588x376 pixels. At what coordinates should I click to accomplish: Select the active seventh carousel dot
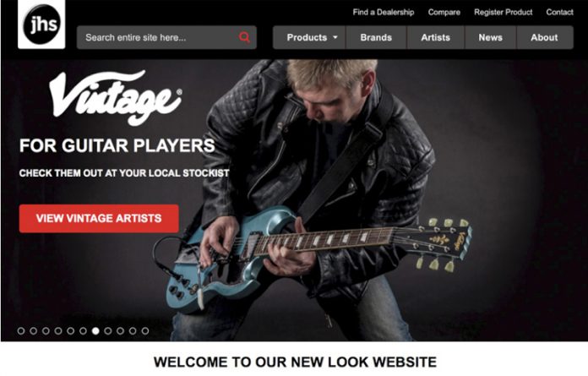coord(95,330)
